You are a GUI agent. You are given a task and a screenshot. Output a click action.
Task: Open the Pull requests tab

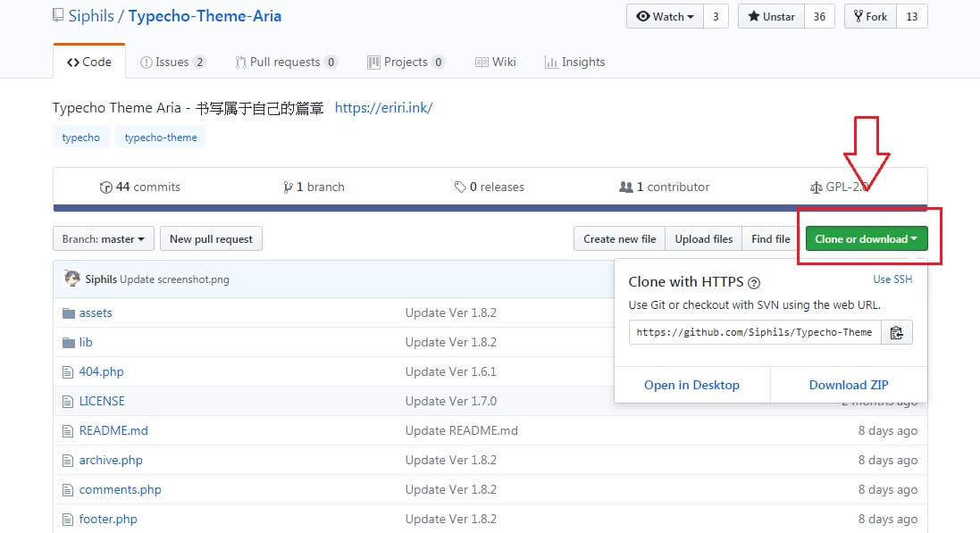tap(286, 62)
